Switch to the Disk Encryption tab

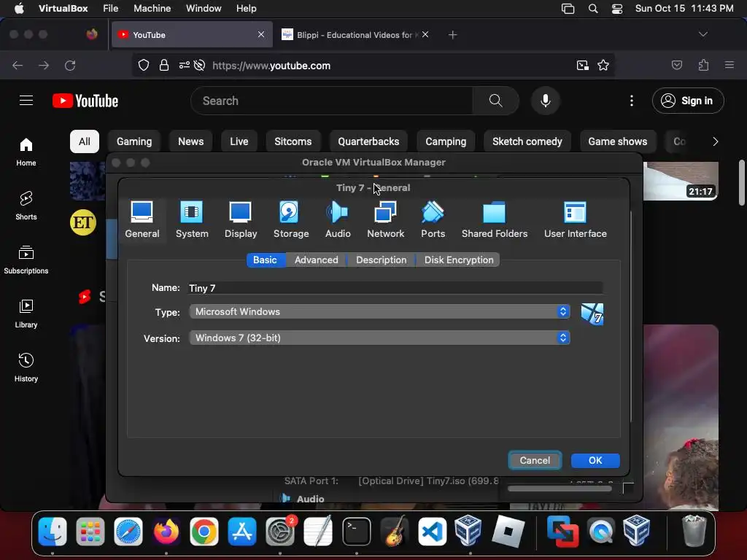[458, 260]
